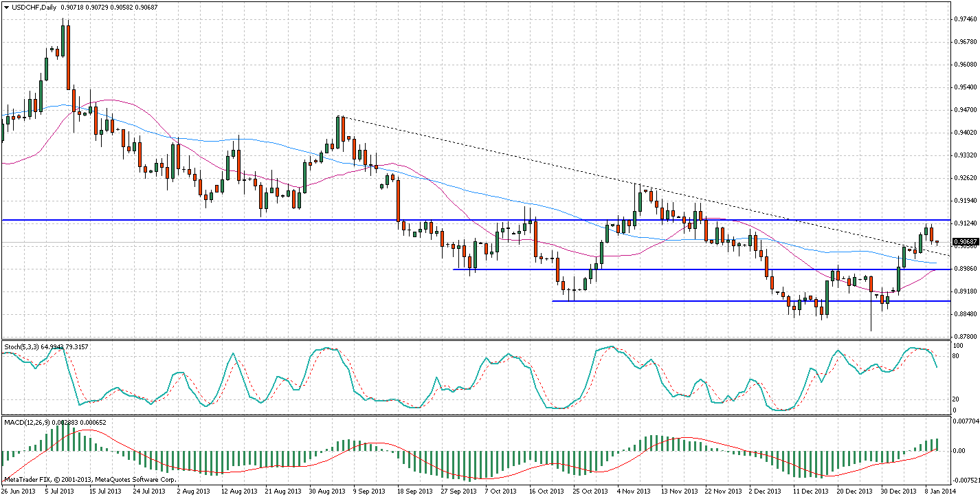Click the 11 Dec 2013 date label
The height and width of the screenshot is (497, 980).
point(811,492)
